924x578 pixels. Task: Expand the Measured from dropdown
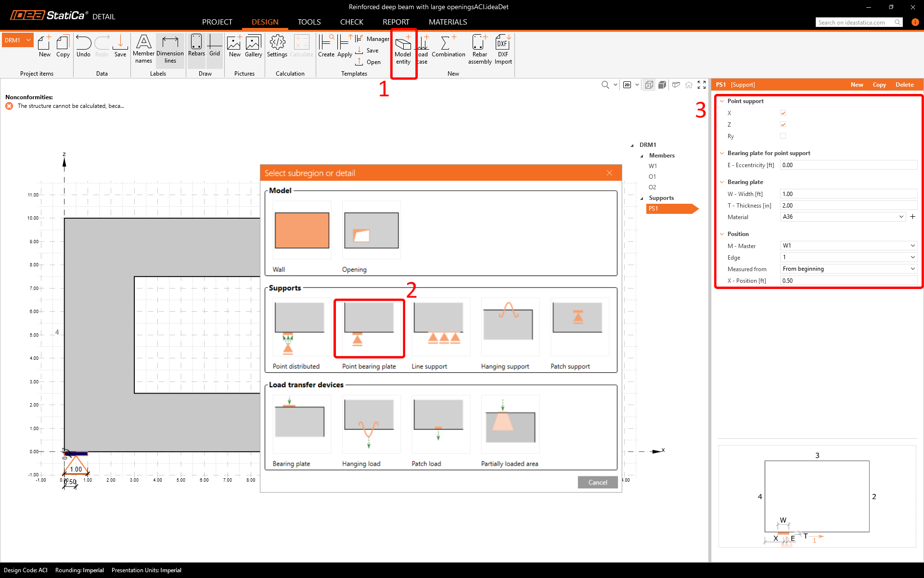848,269
